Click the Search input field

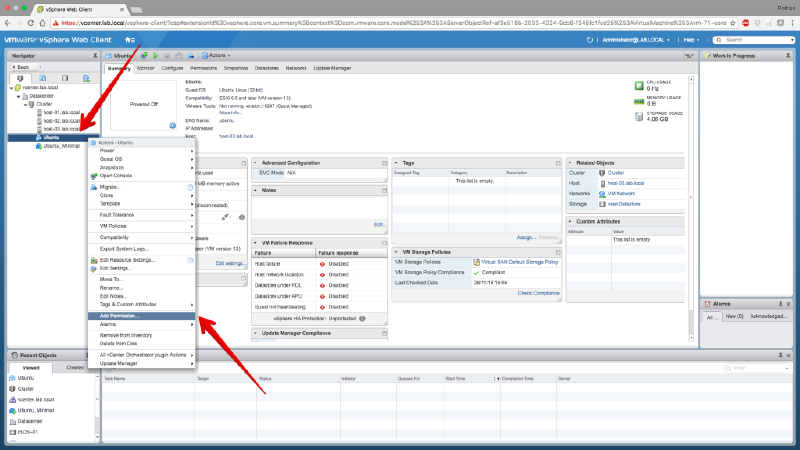745,40
